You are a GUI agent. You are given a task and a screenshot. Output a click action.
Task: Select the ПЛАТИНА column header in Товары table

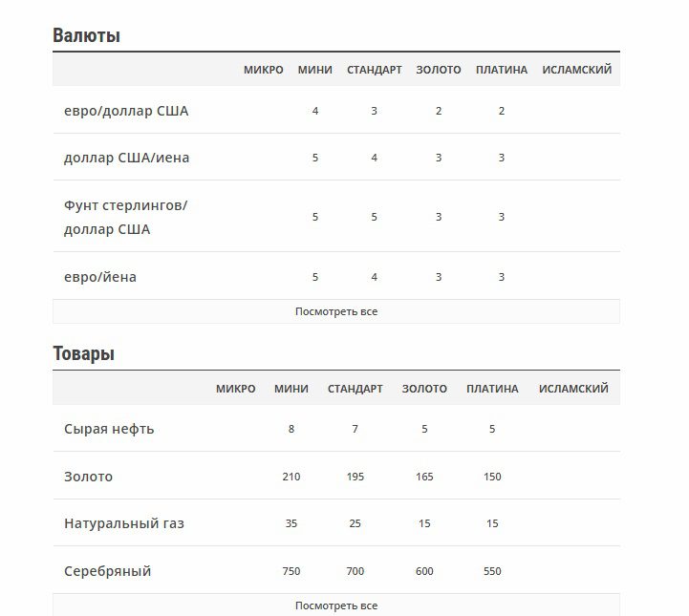492,389
